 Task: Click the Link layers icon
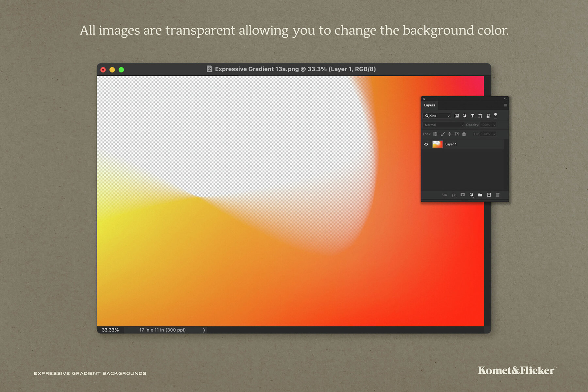click(445, 195)
